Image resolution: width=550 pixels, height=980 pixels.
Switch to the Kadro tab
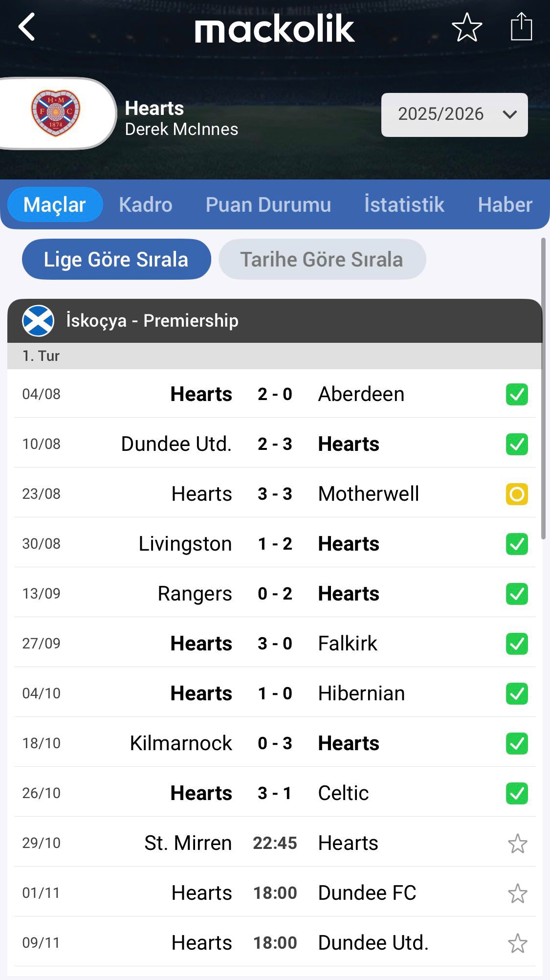pyautogui.click(x=146, y=204)
